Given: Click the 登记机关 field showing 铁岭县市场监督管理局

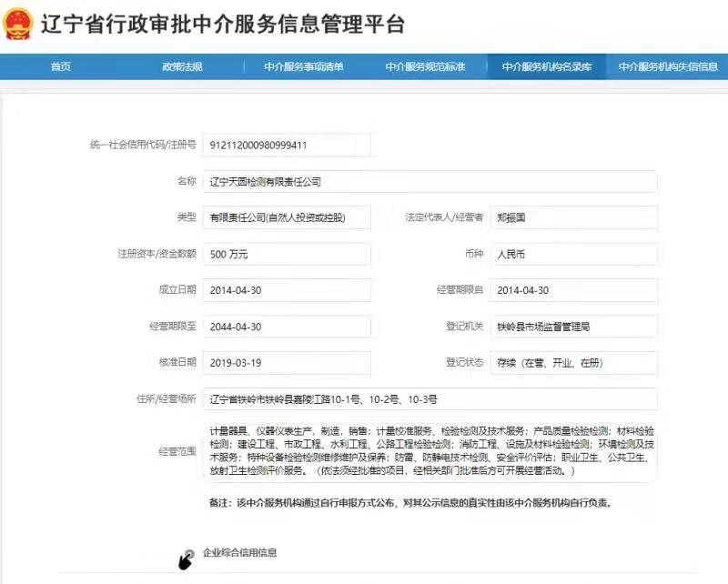Looking at the screenshot, I should (x=572, y=327).
